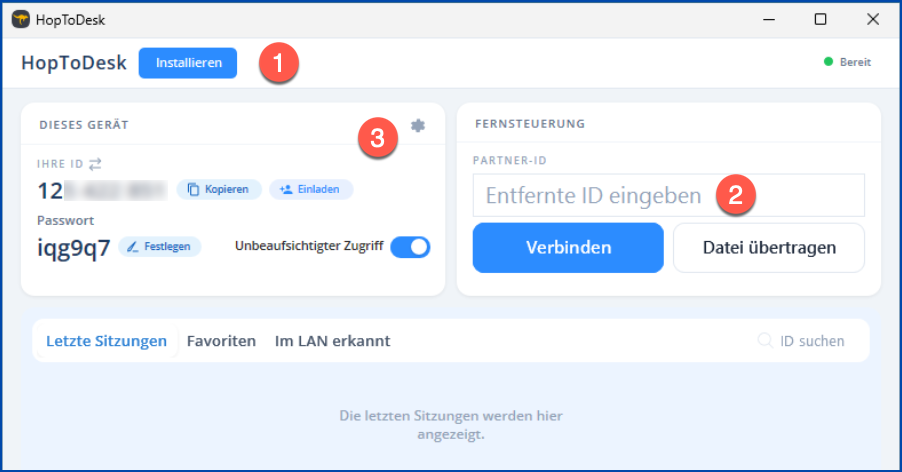
Task: Toggle Unbeaufsichtigter Zugriff switch
Action: [410, 247]
